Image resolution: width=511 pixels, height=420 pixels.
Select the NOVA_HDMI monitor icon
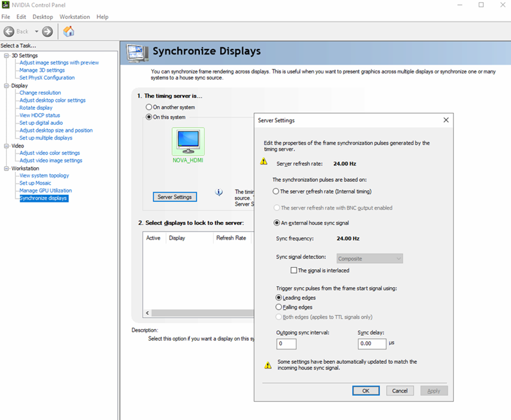pyautogui.click(x=188, y=142)
